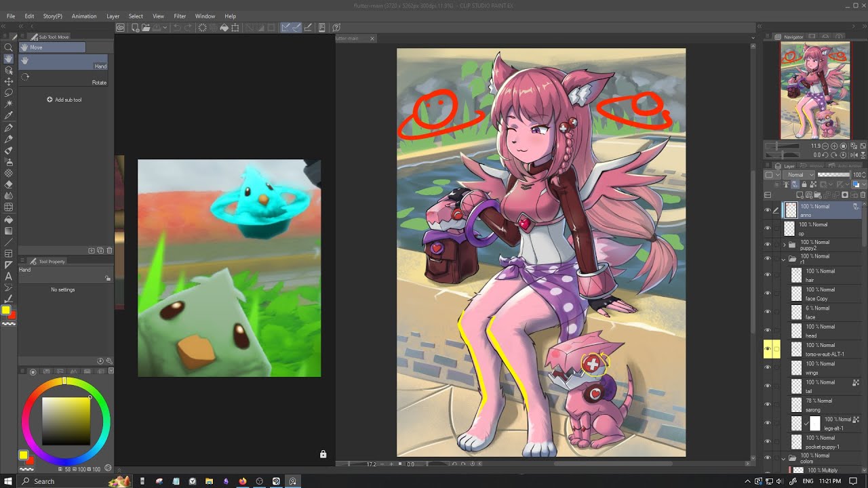868x488 pixels.
Task: Open the Animation menu
Action: tap(84, 16)
